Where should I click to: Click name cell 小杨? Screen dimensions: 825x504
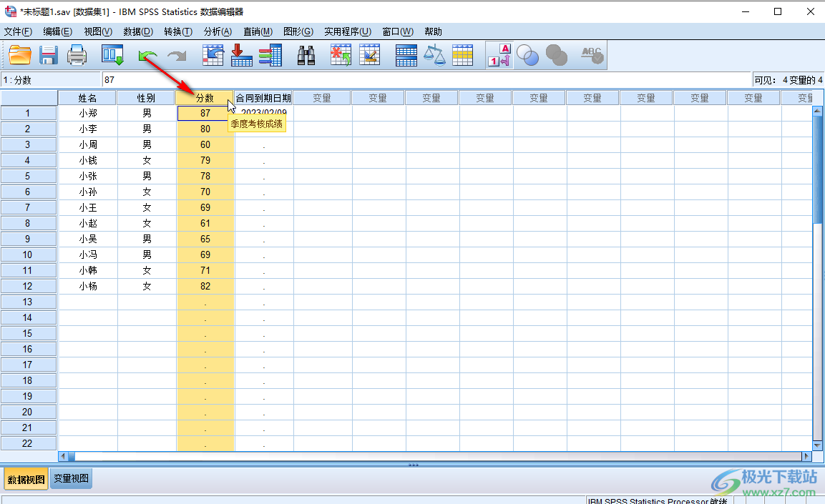(x=88, y=287)
